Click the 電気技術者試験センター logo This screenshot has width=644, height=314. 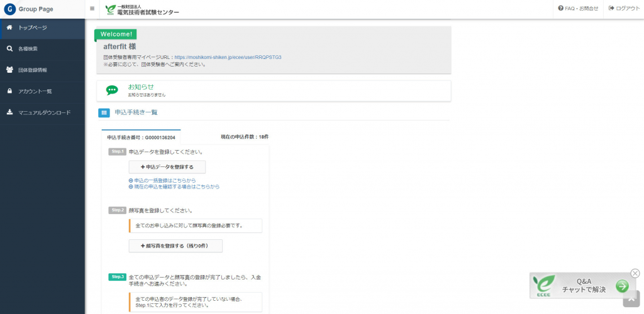[142, 9]
